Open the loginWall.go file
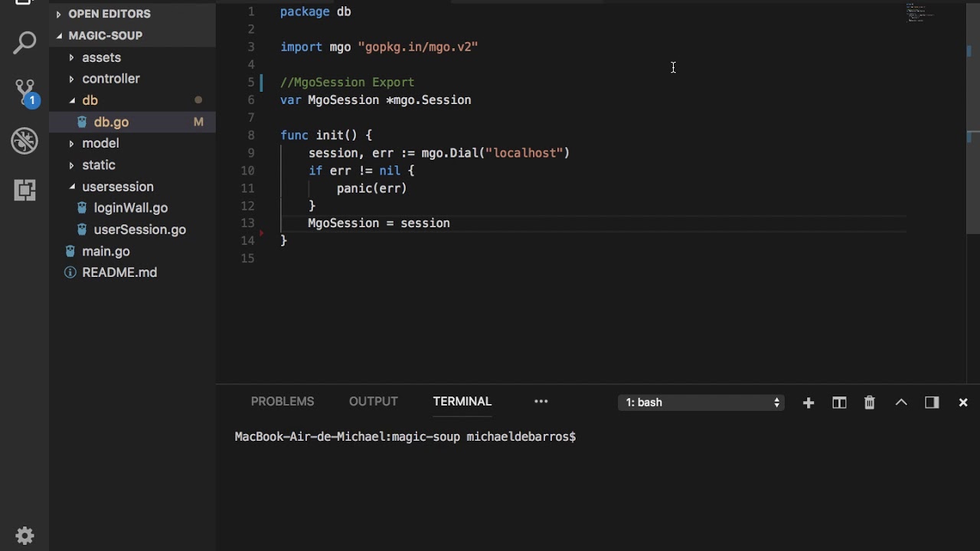 (x=130, y=208)
